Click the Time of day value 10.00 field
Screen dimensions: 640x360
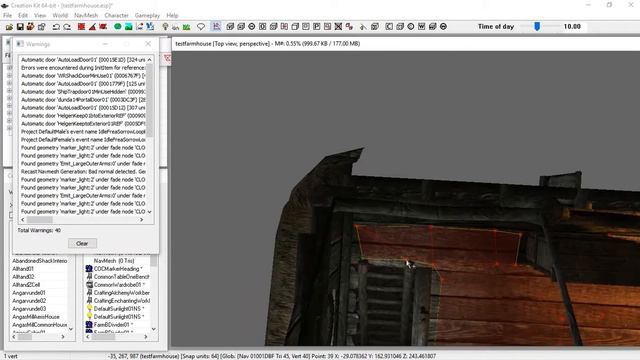click(572, 27)
